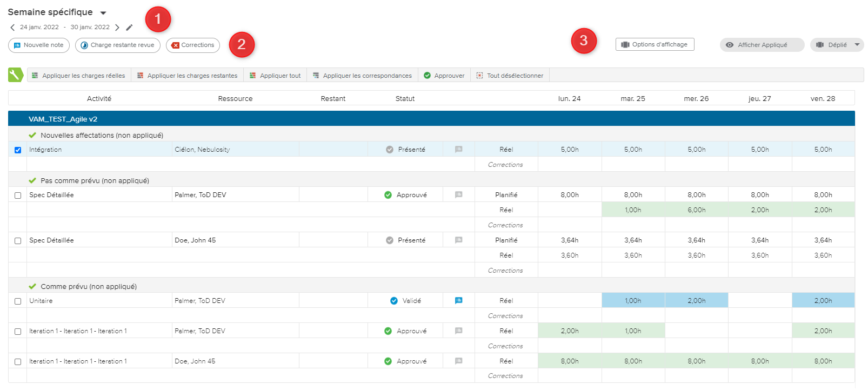The width and height of the screenshot is (868, 391).
Task: Open Options d'affichage
Action: point(655,44)
